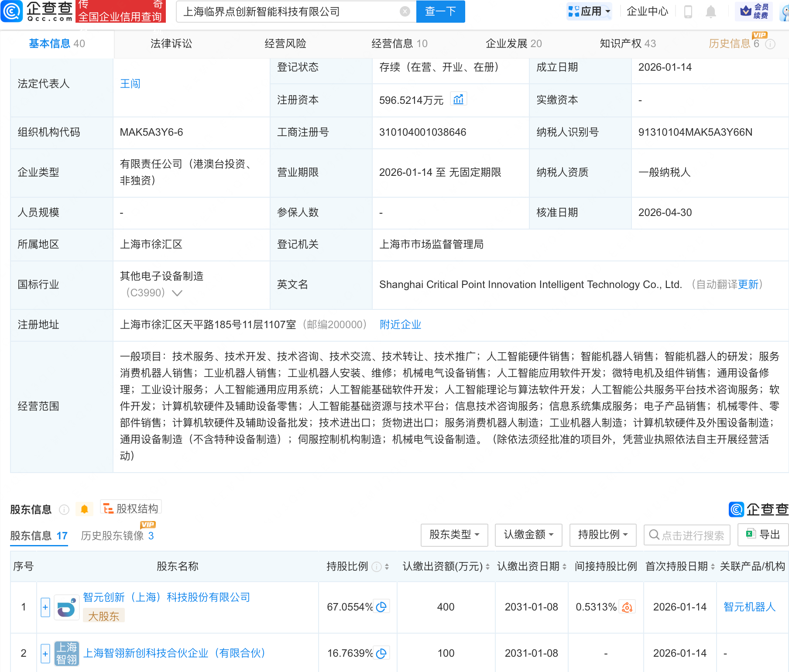Click 大股东 tag label
Image resolution: width=789 pixels, height=672 pixels.
(x=103, y=616)
